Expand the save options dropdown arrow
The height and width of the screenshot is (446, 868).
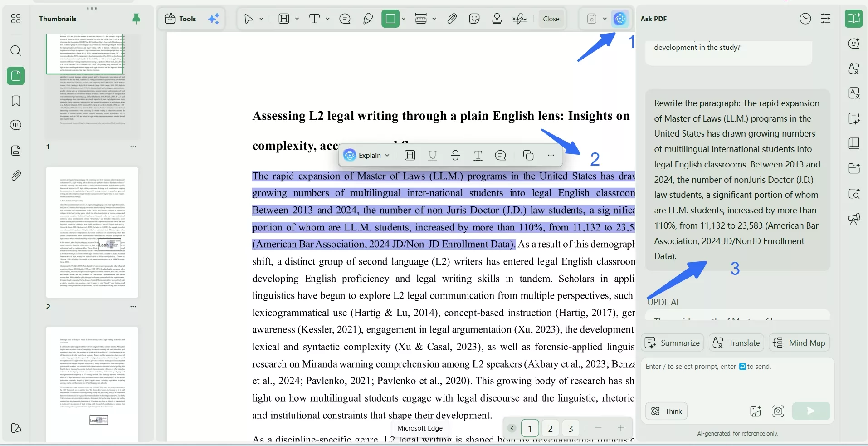605,19
